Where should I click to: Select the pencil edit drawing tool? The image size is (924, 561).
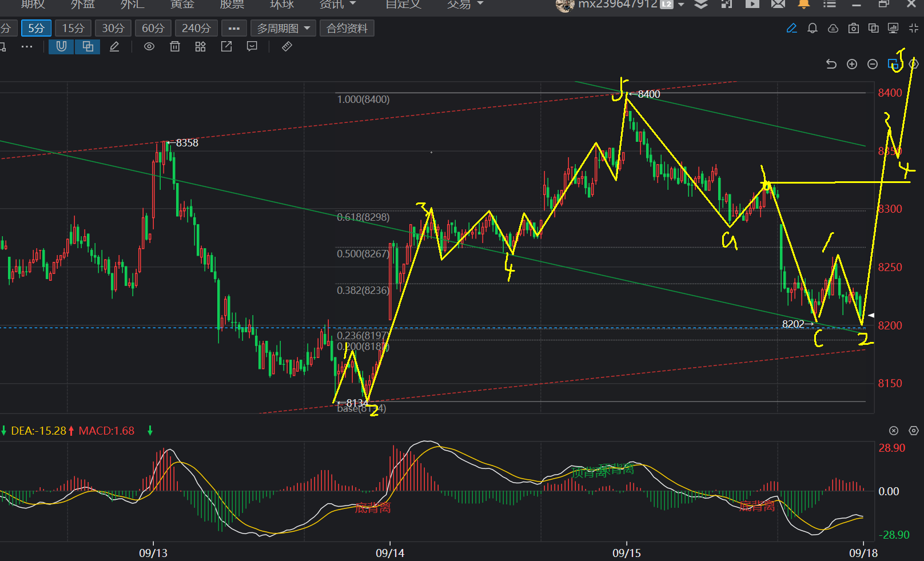(114, 46)
